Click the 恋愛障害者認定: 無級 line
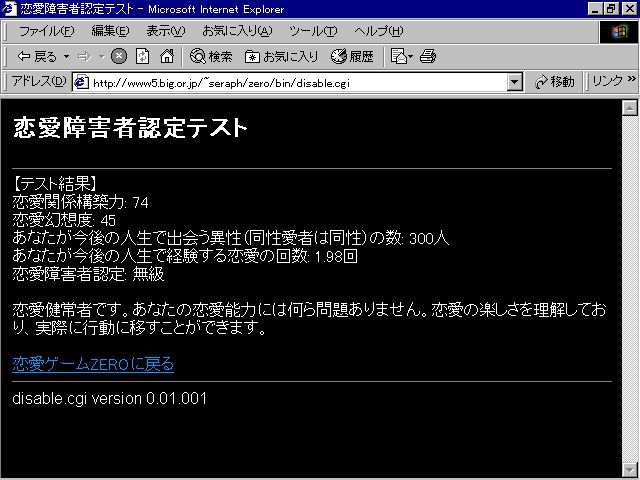Image resolution: width=640 pixels, height=480 pixels. (88, 274)
